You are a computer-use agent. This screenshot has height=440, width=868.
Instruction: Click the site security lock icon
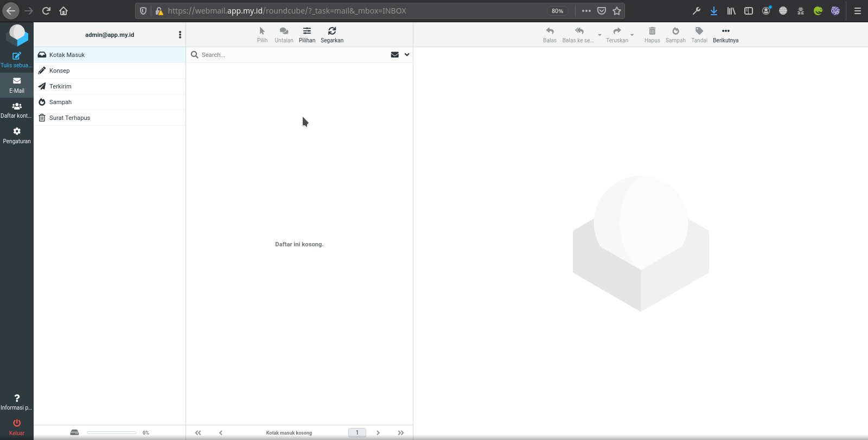click(159, 11)
